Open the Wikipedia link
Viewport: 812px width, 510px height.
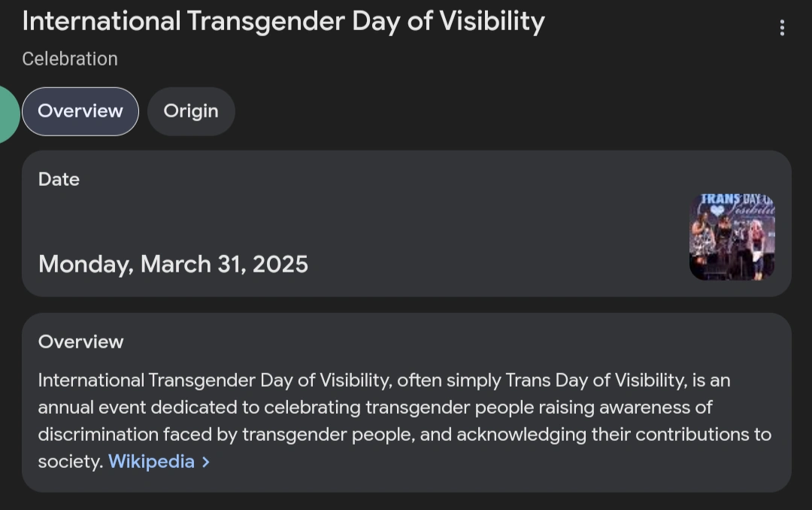151,461
